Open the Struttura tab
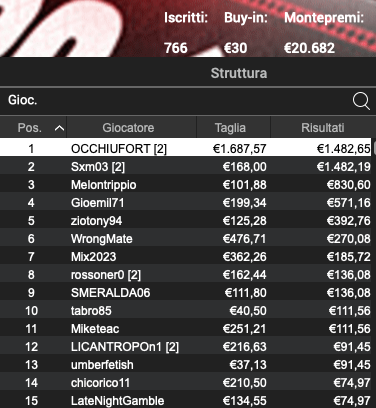 [239, 73]
